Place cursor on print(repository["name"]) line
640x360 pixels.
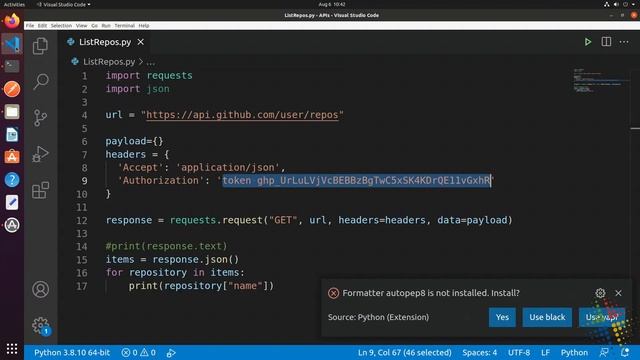(201, 286)
